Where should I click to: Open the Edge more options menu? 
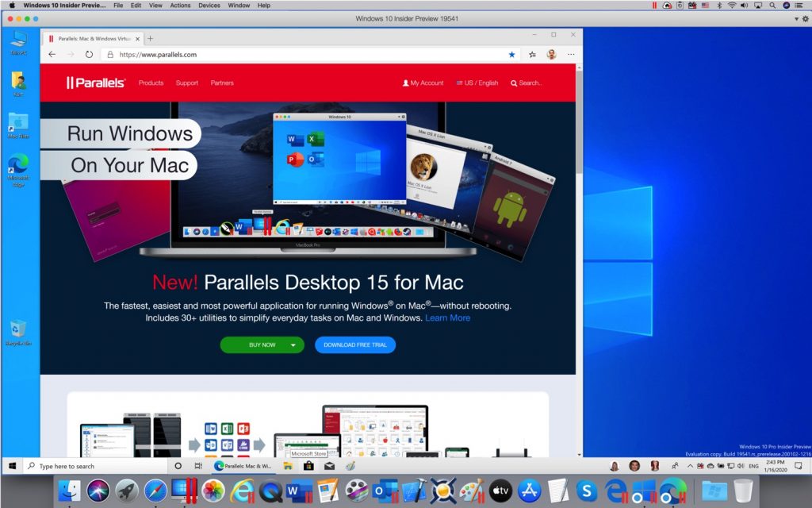click(x=571, y=54)
